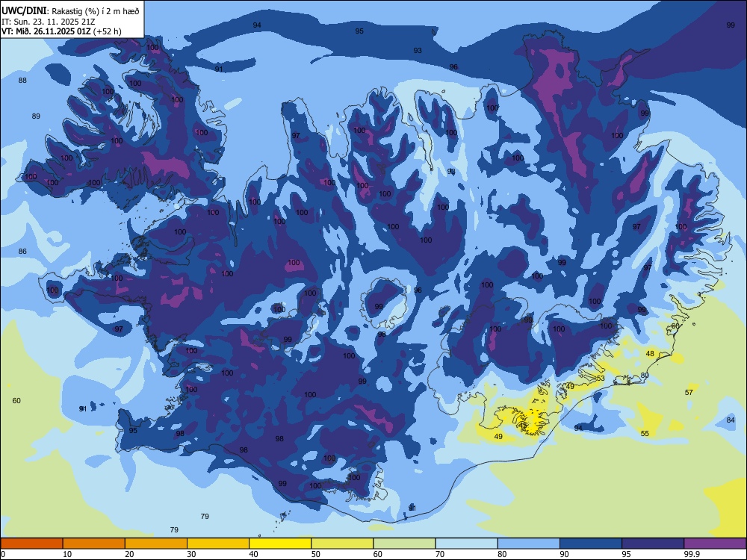Click the pale blue 70–80 legend swatch
Viewport: 747px width, 560px height.
[467, 544]
